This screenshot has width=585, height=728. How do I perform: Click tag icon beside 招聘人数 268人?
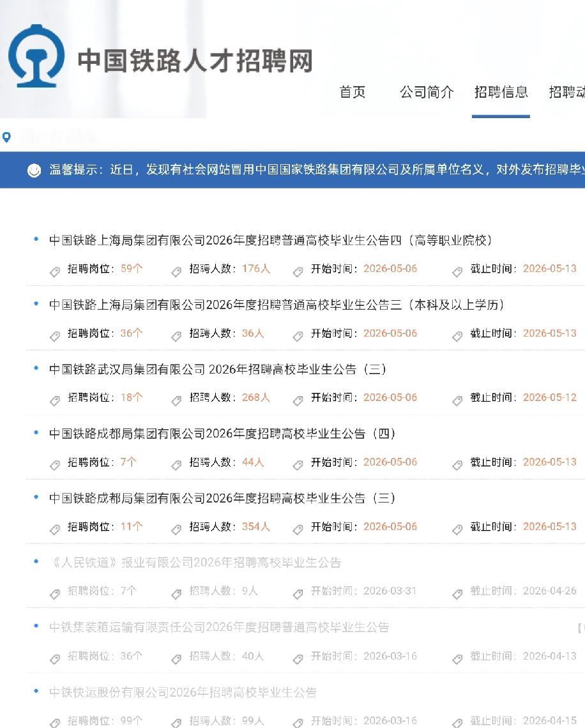(176, 400)
